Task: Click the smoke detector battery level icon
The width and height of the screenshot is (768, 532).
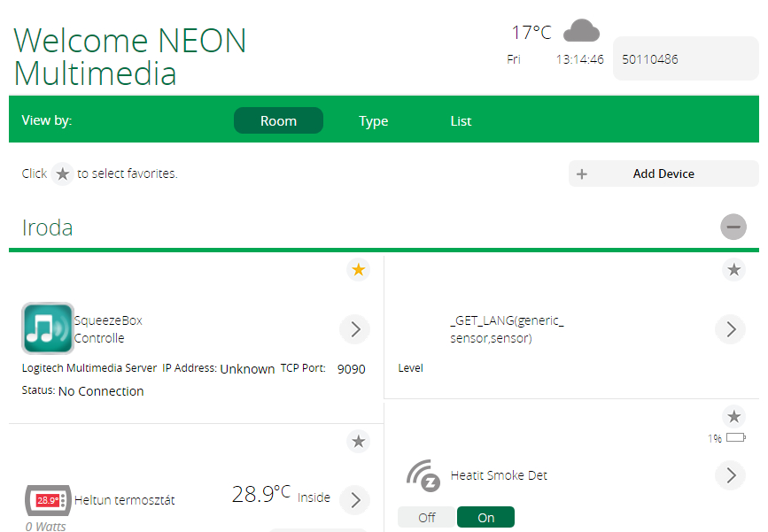Action: pos(735,437)
